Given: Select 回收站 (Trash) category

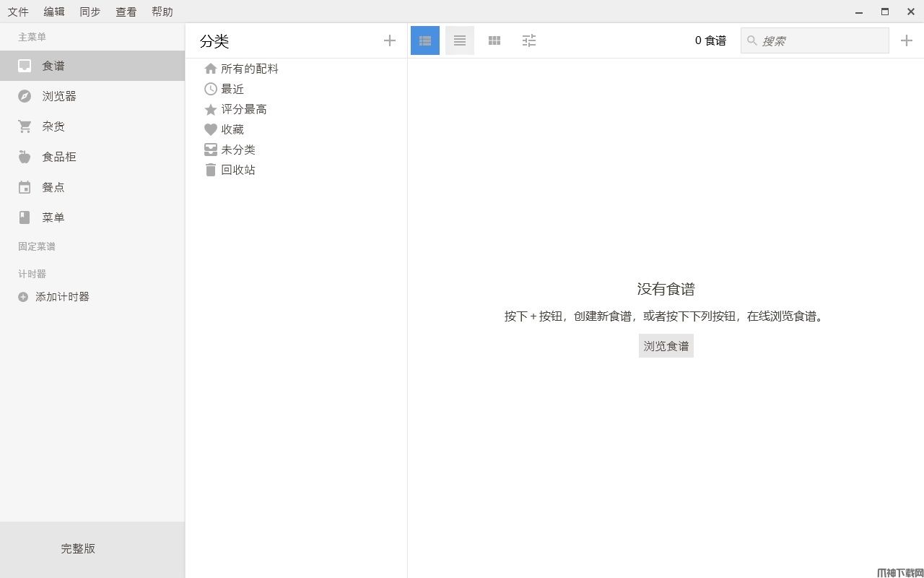Looking at the screenshot, I should coord(237,170).
